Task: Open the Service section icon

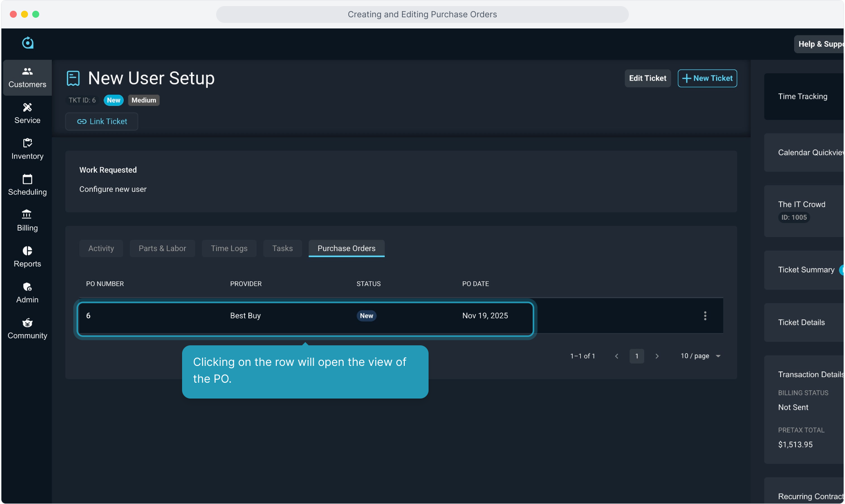Action: click(x=27, y=108)
